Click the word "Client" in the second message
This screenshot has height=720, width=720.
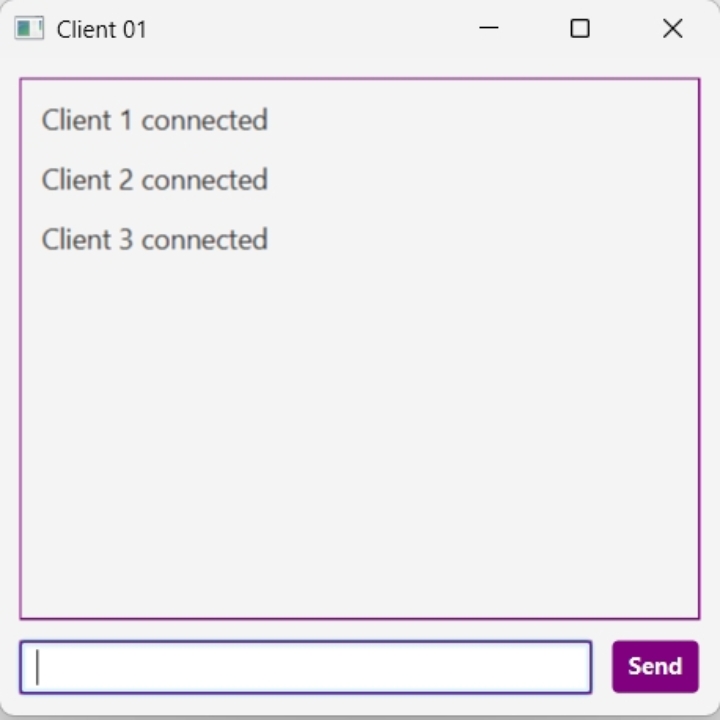pos(76,181)
